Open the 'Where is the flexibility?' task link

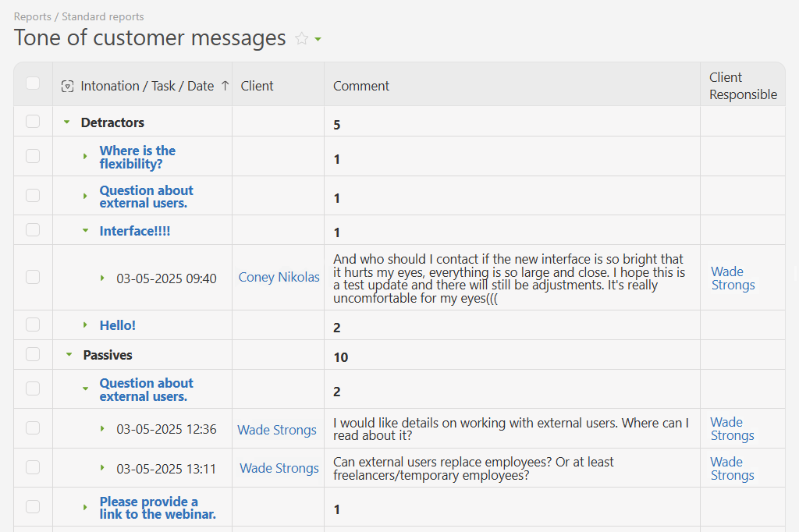(x=137, y=157)
